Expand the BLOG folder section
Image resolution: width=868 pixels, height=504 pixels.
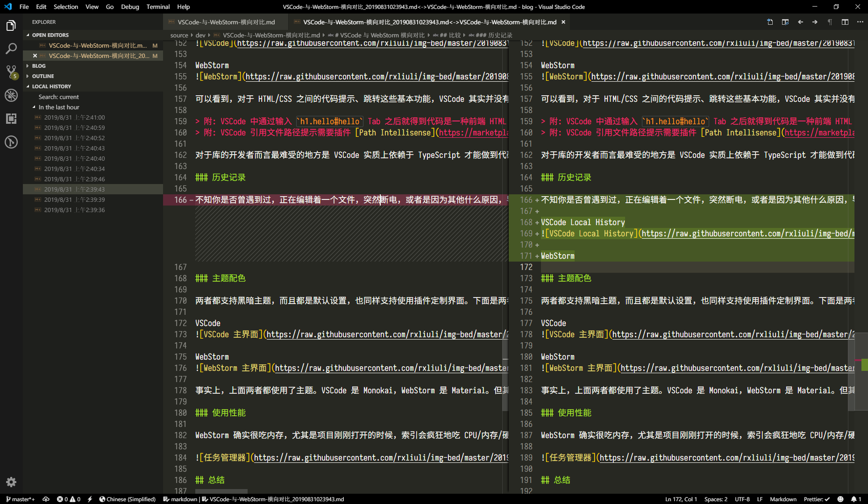pos(93,66)
